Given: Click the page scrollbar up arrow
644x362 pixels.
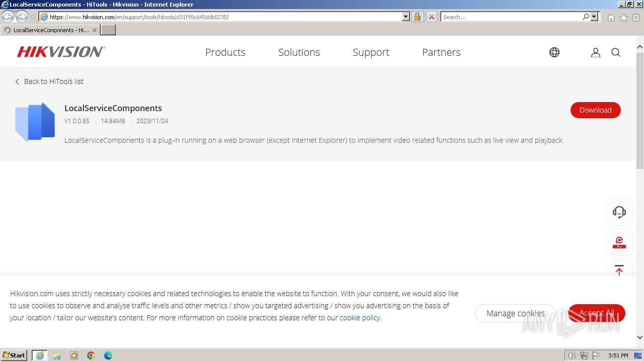Looking at the screenshot, I should pos(639,47).
